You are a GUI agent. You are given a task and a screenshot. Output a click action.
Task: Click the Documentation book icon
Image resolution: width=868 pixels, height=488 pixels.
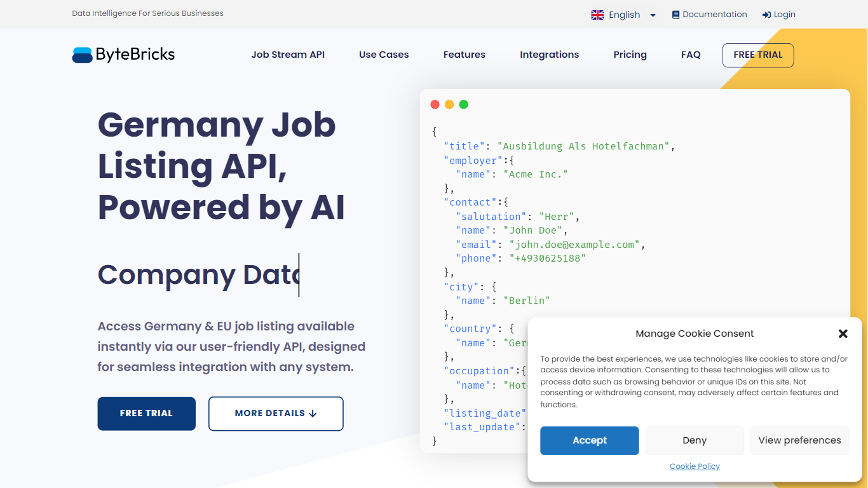pyautogui.click(x=675, y=15)
